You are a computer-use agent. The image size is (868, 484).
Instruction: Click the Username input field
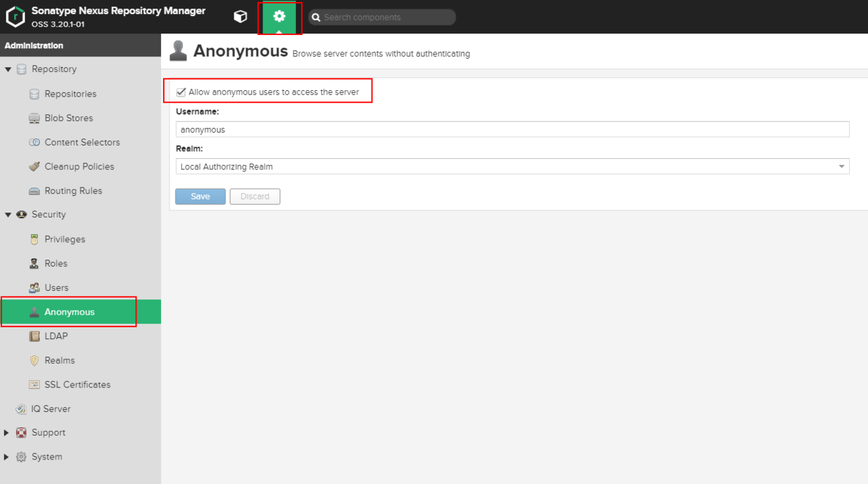[x=512, y=129]
